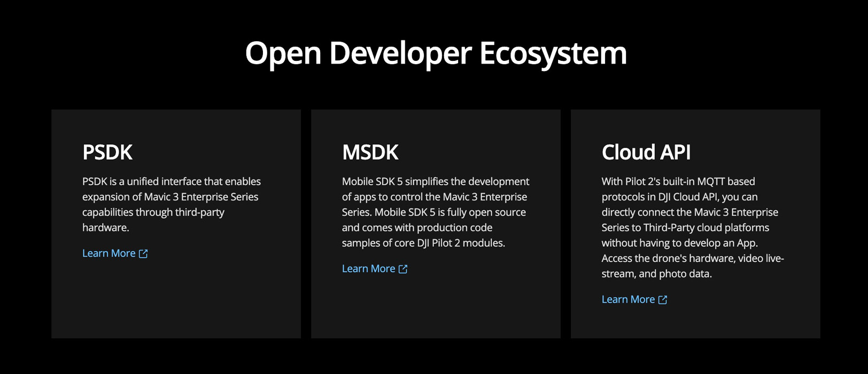Click the MSDK heading
This screenshot has width=868, height=374.
click(370, 152)
